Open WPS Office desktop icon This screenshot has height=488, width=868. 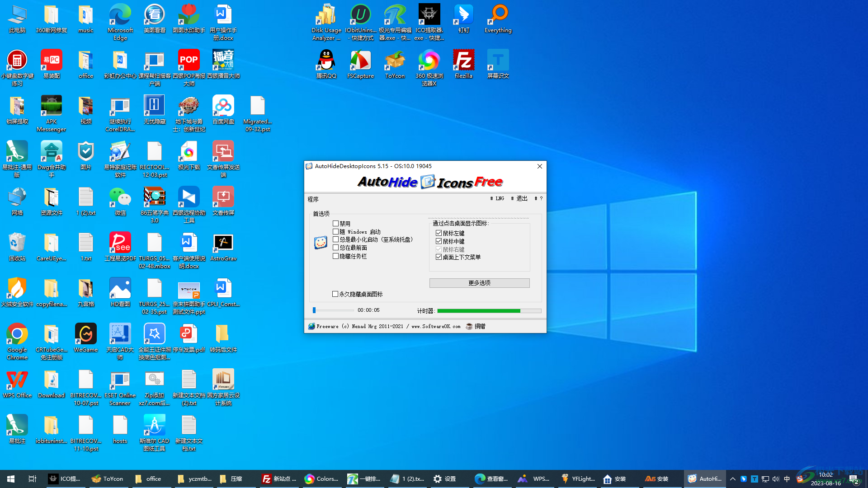tap(17, 384)
